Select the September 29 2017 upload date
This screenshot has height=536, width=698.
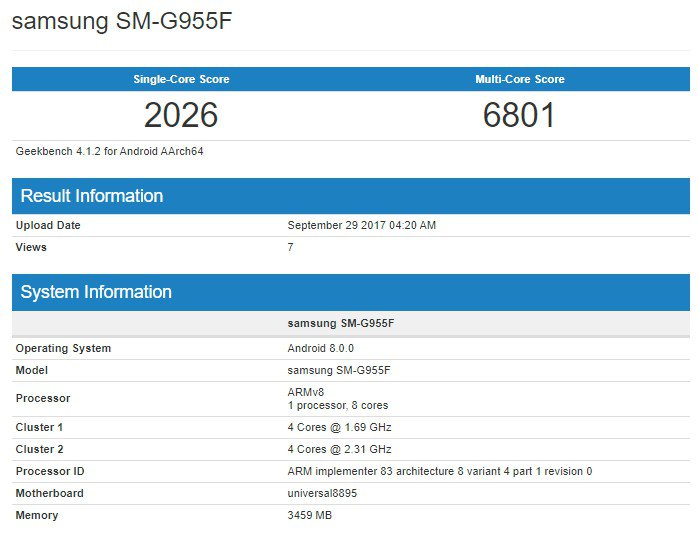click(x=361, y=225)
